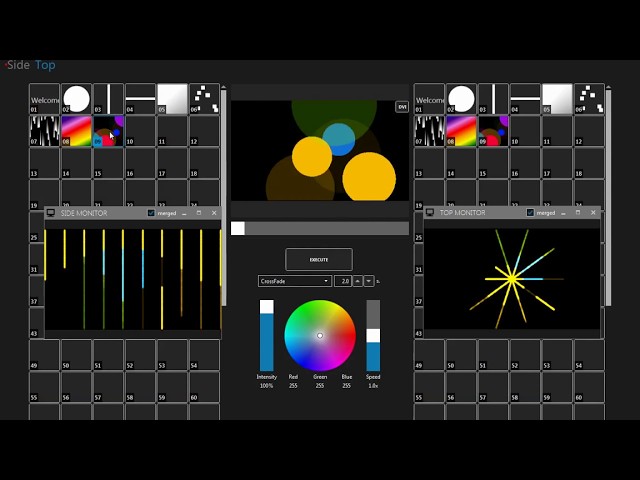Select rainbow gradient preset 08 in left grid
This screenshot has height=480, width=640.
(x=76, y=131)
